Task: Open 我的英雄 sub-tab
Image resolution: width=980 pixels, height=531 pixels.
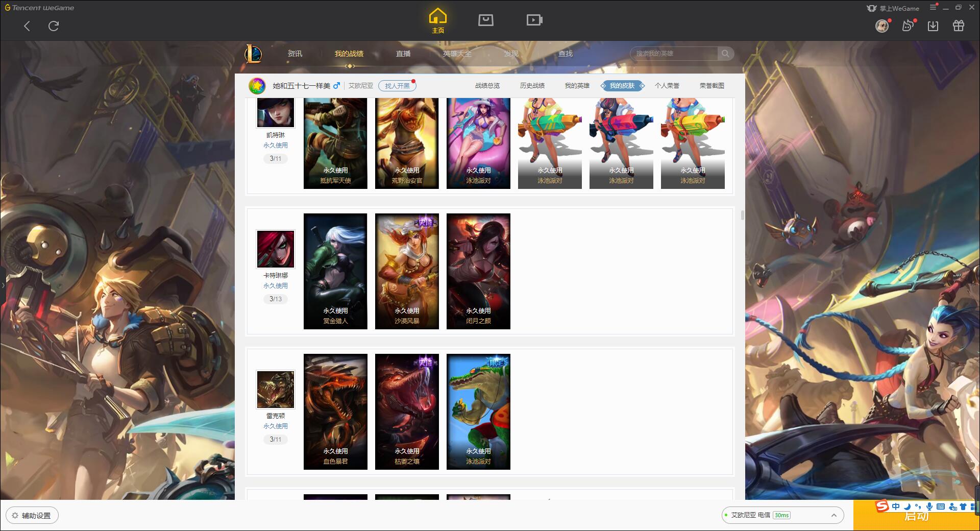Action: pyautogui.click(x=577, y=86)
